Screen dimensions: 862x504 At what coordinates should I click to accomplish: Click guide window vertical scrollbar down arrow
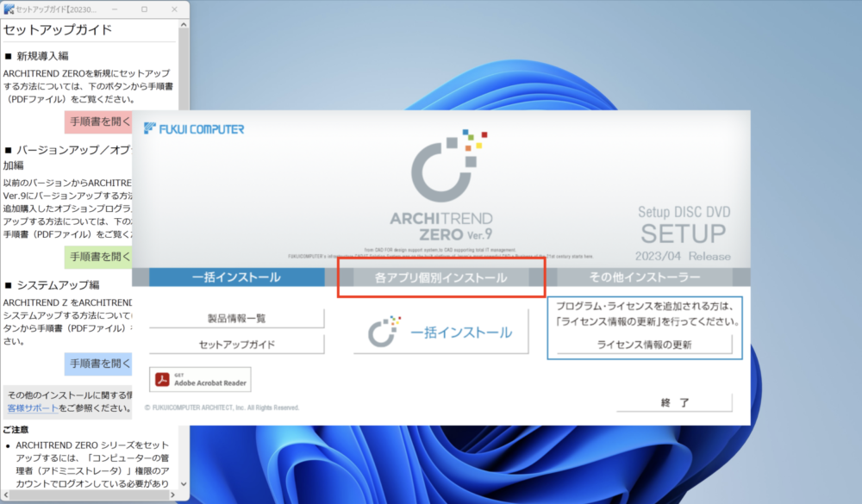(184, 484)
